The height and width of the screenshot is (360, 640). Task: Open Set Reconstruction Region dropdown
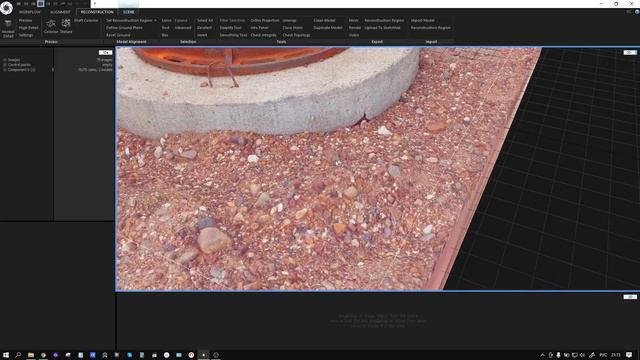click(131, 20)
